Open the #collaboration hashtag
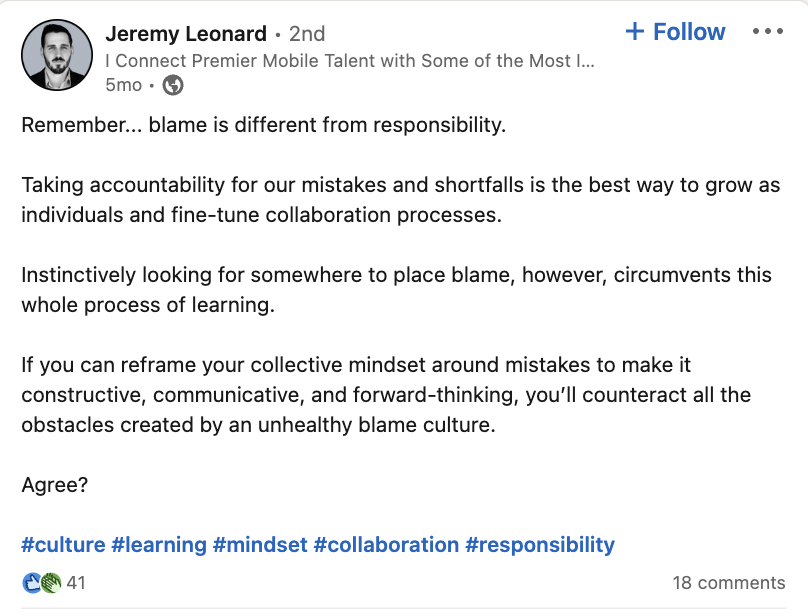 point(386,545)
